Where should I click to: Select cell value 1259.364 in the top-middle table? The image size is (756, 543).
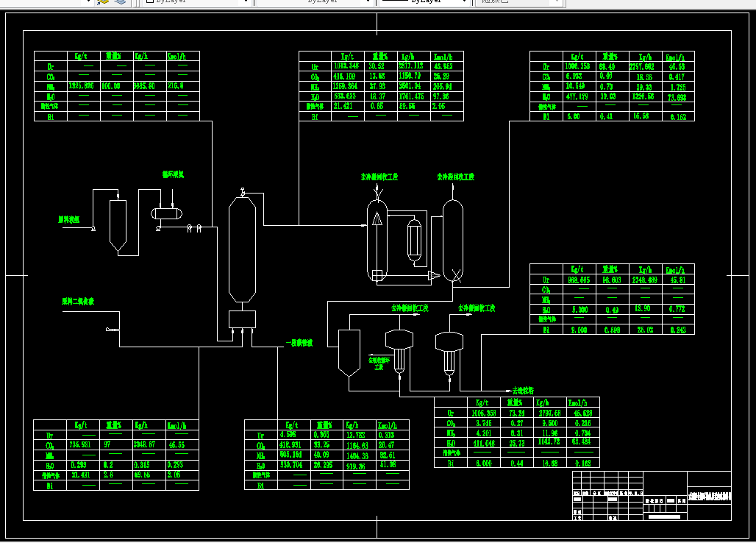(x=345, y=86)
